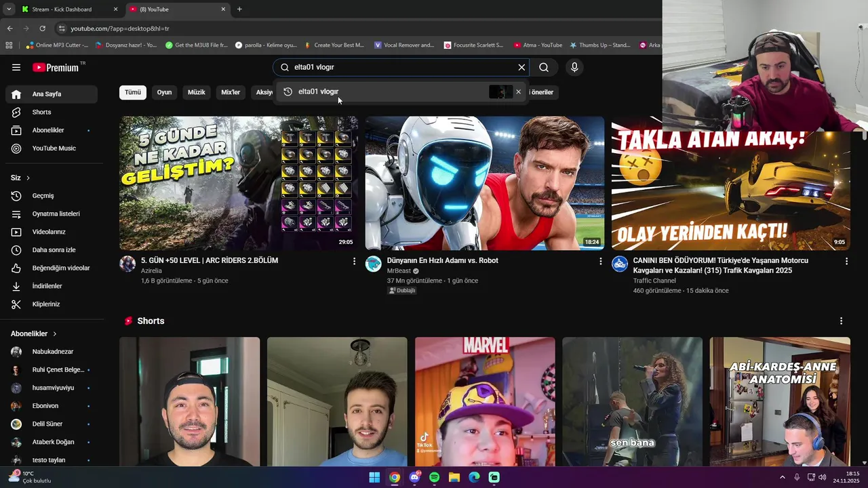The image size is (868, 488).
Task: Select the Oyun filter chip
Action: point(165,92)
